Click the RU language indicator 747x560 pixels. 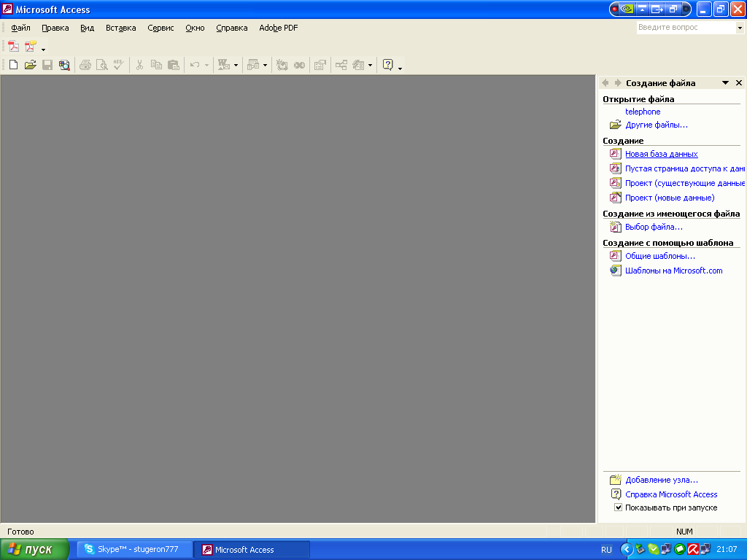tap(606, 550)
